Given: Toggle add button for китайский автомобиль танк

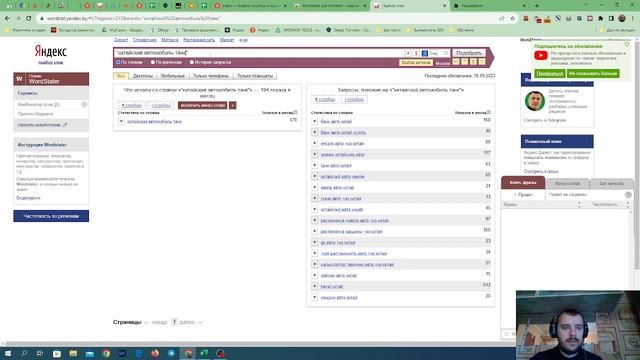Looking at the screenshot, I should [x=121, y=121].
